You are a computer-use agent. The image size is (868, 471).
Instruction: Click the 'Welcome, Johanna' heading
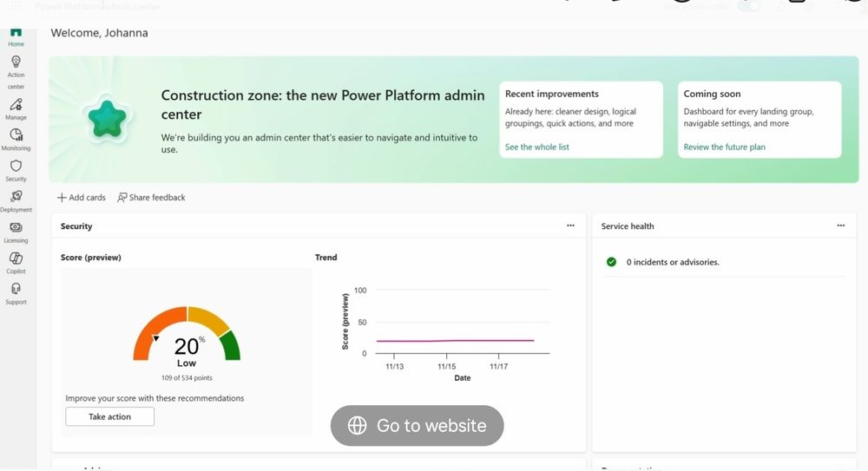tap(99, 33)
